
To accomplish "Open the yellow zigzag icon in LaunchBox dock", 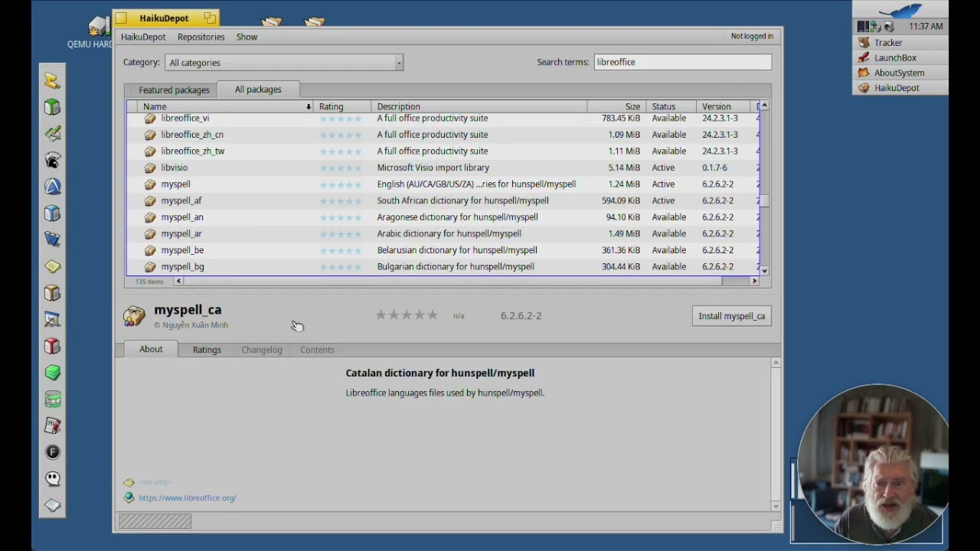I will (x=52, y=80).
